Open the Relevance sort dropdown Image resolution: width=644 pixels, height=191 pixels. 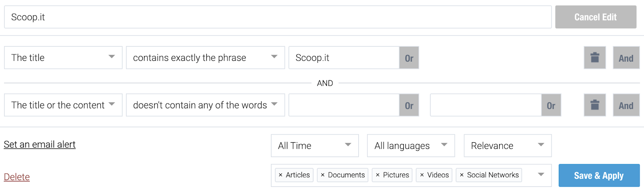508,145
